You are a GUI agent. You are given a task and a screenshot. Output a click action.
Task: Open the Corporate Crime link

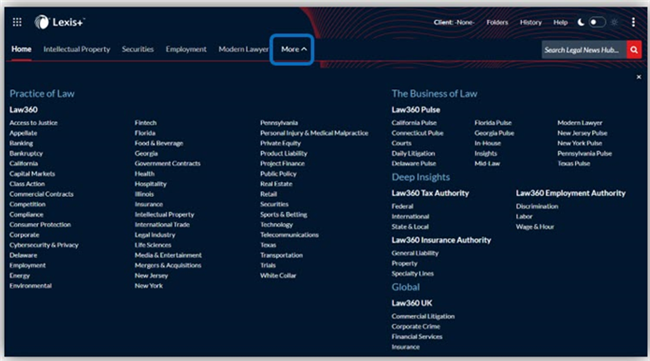[416, 326]
